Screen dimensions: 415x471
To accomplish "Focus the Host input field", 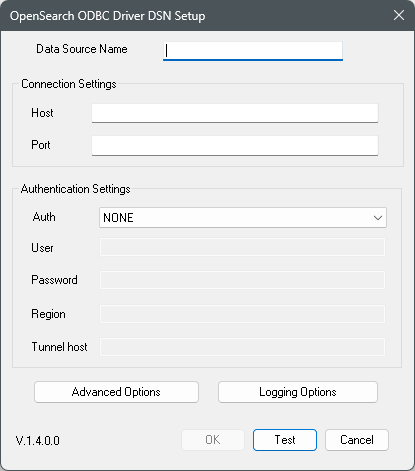I will tap(235, 113).
